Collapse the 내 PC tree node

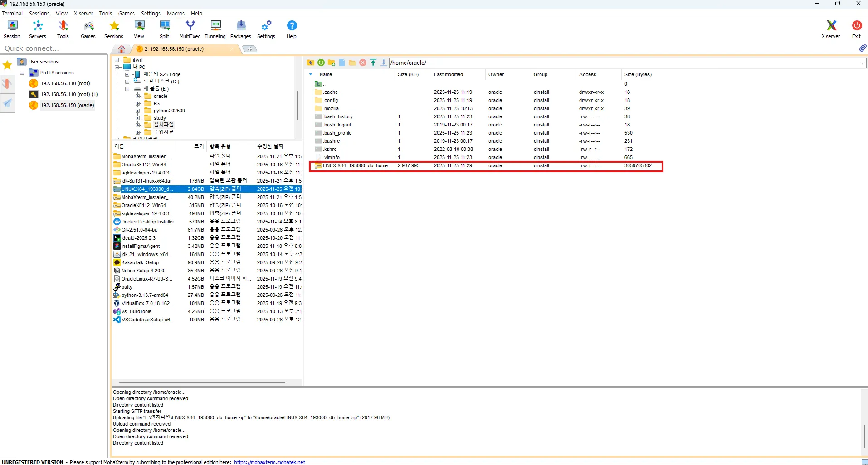pyautogui.click(x=117, y=67)
